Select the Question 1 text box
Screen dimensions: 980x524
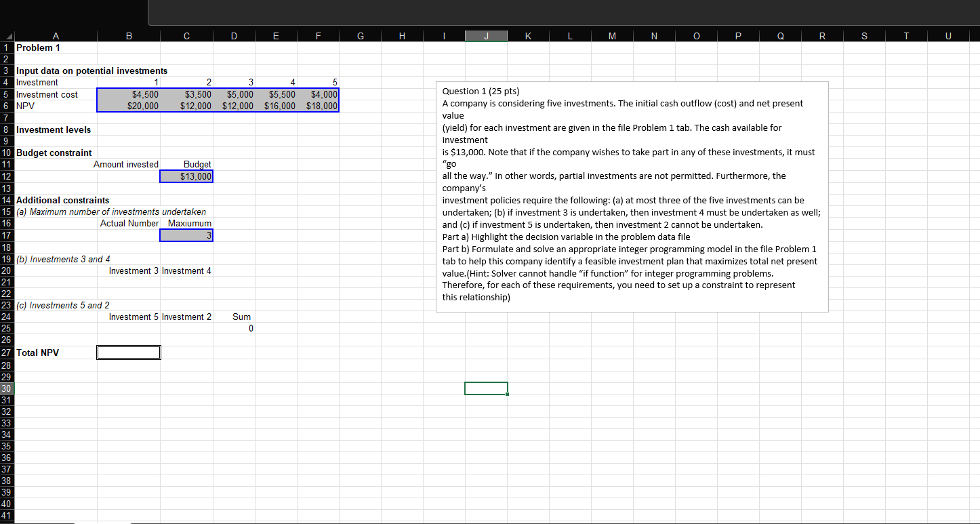632,197
